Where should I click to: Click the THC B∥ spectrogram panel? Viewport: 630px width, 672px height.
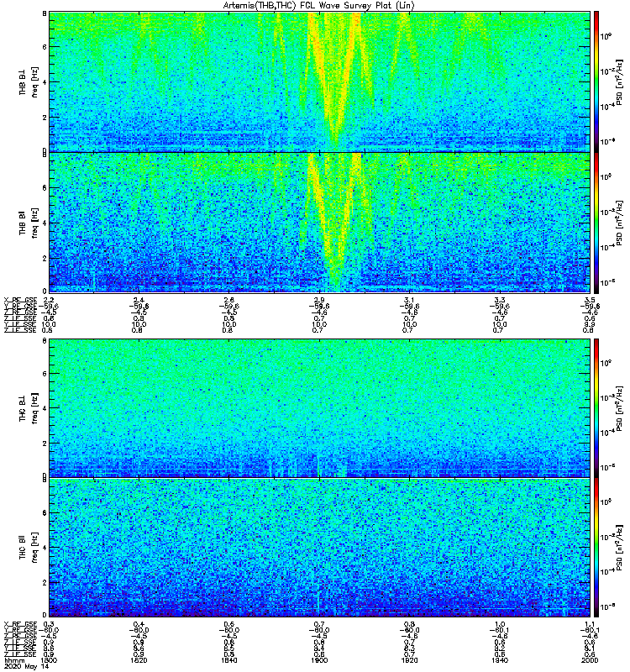(320, 548)
